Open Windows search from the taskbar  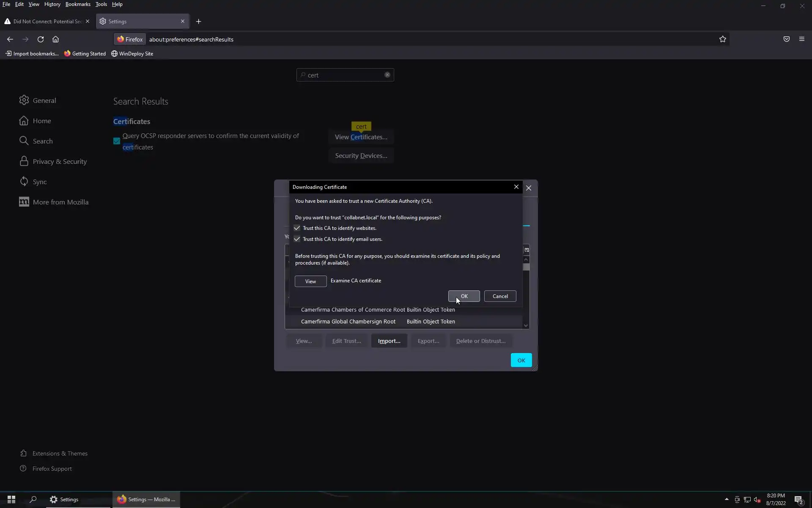click(33, 500)
